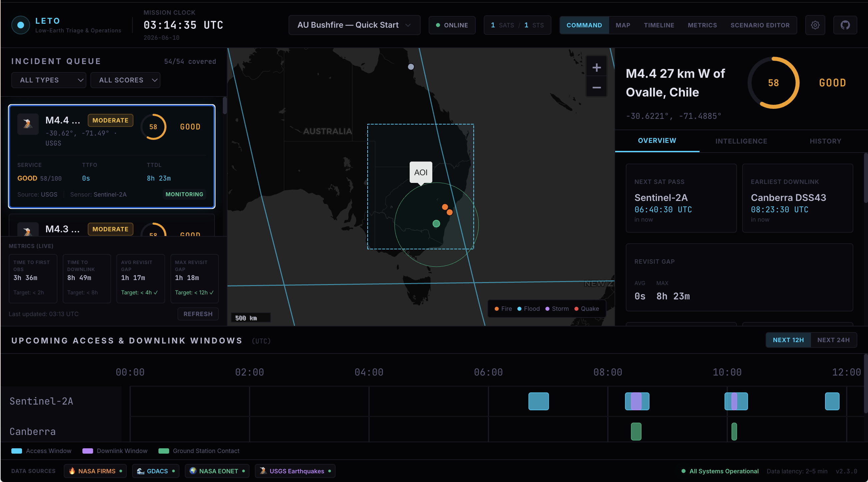Click MODERATE badge on M4.4 card
Viewport: 868px width, 482px height.
[110, 120]
